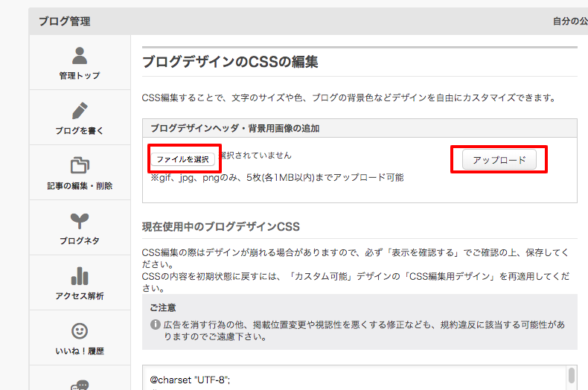Open the folder icon for 記事の編集・削除
This screenshot has width=588, height=390.
80,165
